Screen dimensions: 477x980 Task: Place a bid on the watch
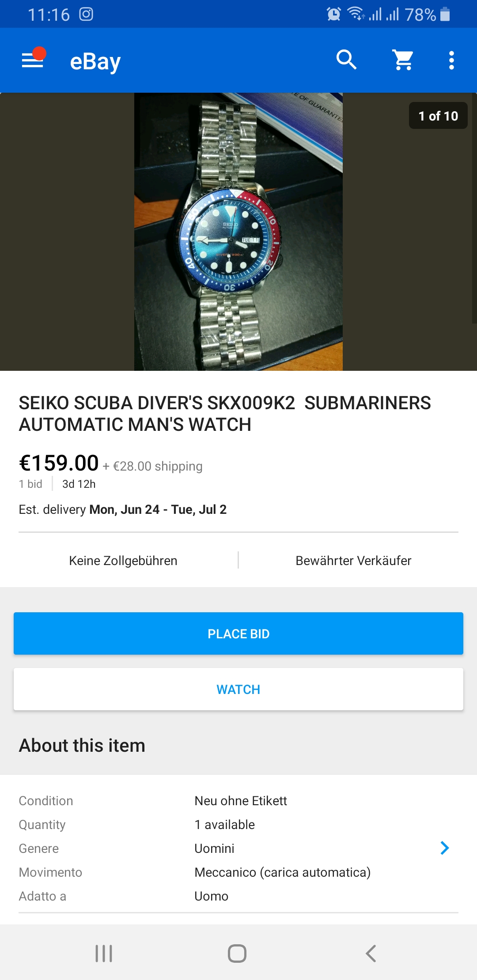pyautogui.click(x=238, y=633)
